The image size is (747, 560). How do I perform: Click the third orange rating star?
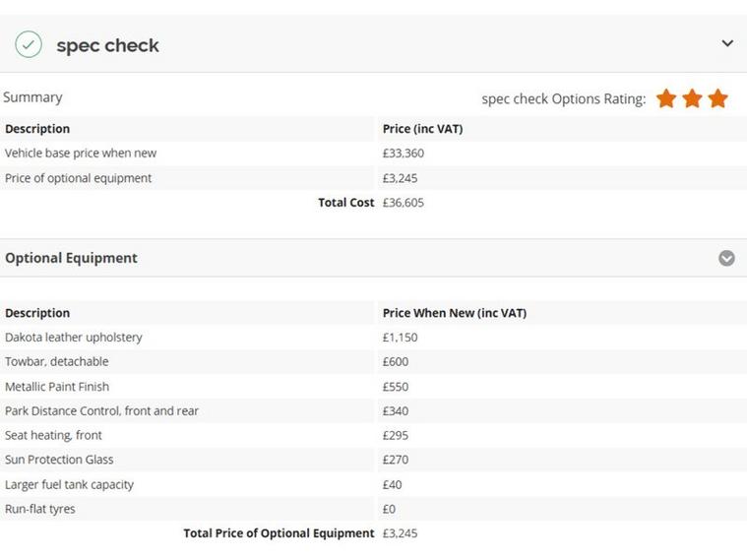point(717,98)
